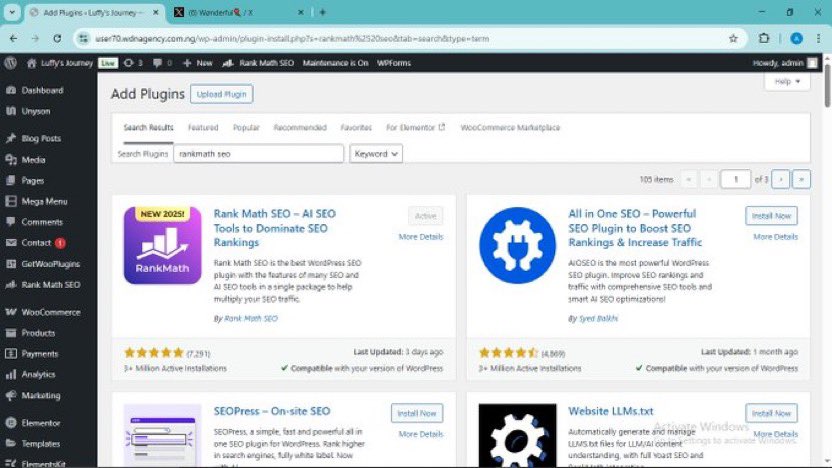Click the Upload Plugin button
Viewport: 832px width, 468px height.
point(221,94)
